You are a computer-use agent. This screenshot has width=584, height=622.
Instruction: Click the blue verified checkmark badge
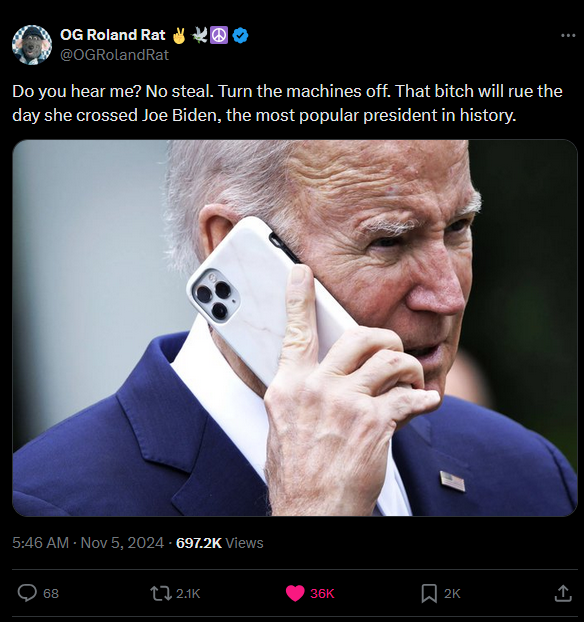pos(240,35)
